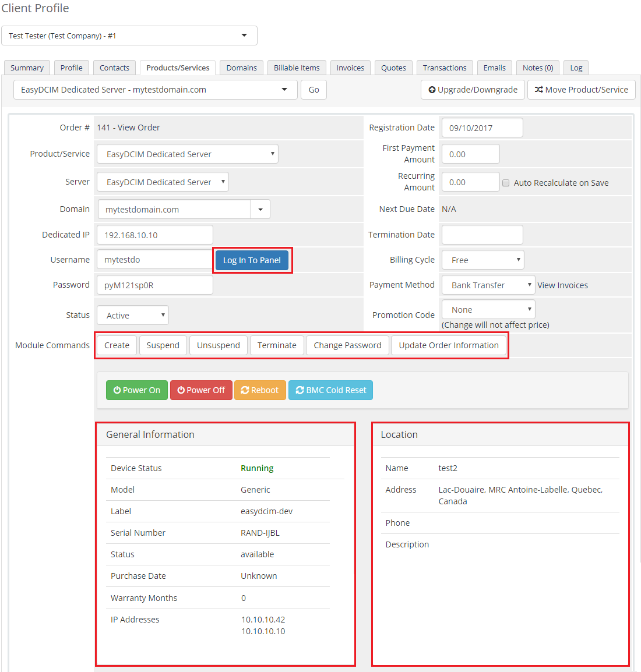The height and width of the screenshot is (672, 641).
Task: Click the Lac-Douaire address text
Action: coord(520,495)
